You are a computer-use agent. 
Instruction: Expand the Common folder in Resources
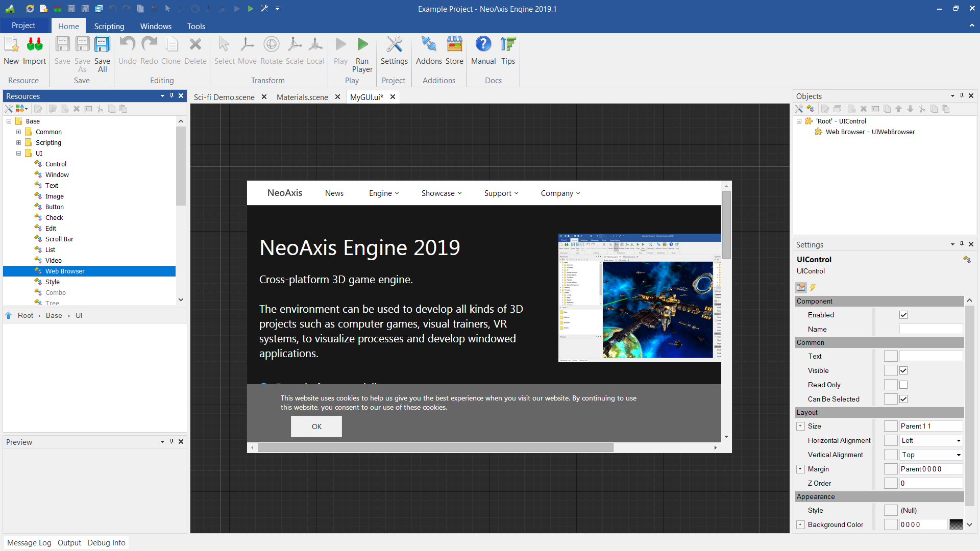(19, 132)
